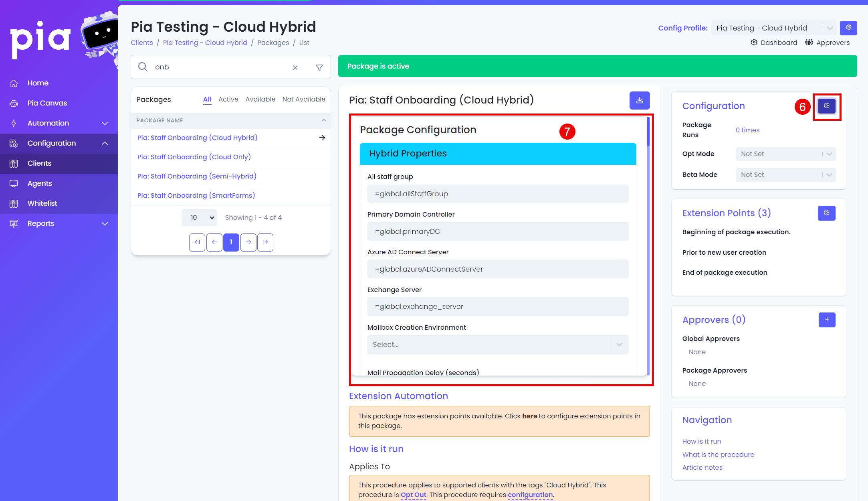868x501 pixels.
Task: Open Pia Canvas in the sidebar
Action: pyautogui.click(x=59, y=103)
